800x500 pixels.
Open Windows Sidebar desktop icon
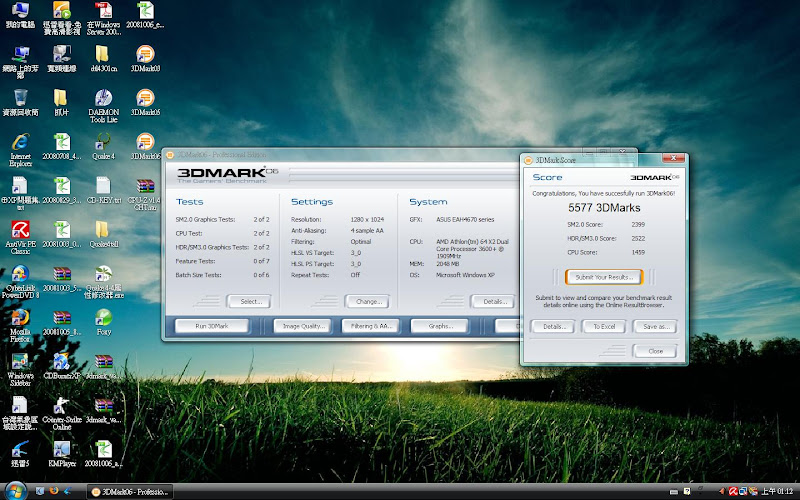point(19,361)
